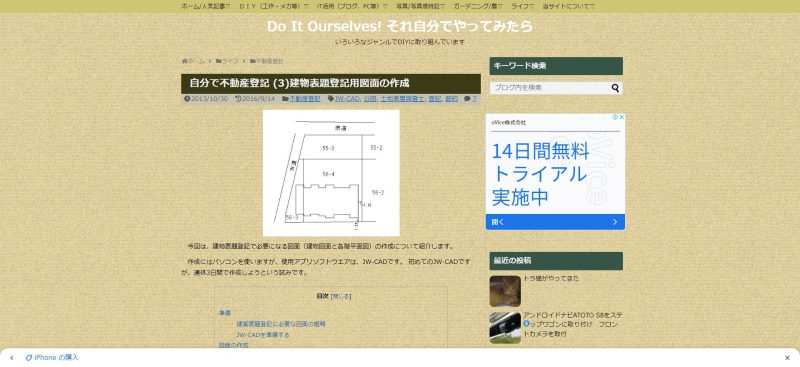
Task: Click the back arrow in bottom bar
Action: coord(12,358)
